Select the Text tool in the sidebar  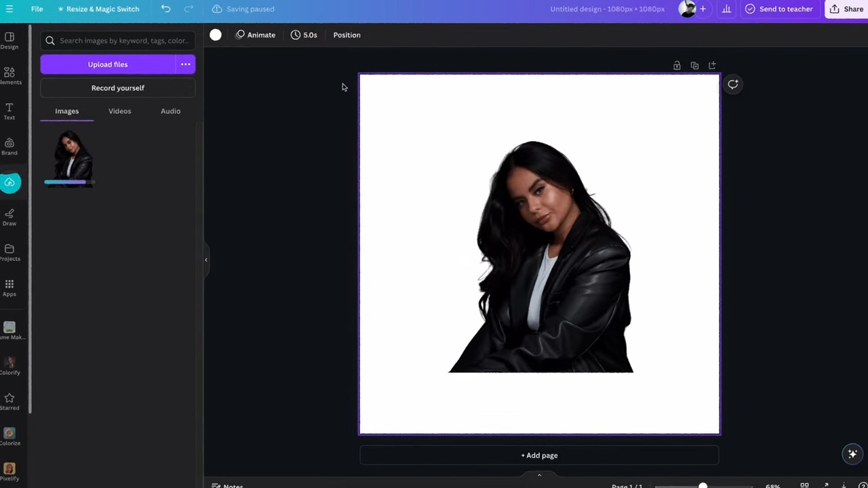tap(9, 110)
